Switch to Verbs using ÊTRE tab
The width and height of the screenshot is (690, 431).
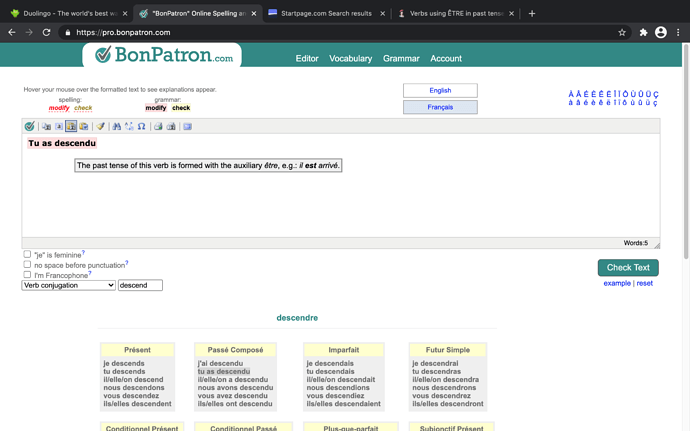coord(455,14)
